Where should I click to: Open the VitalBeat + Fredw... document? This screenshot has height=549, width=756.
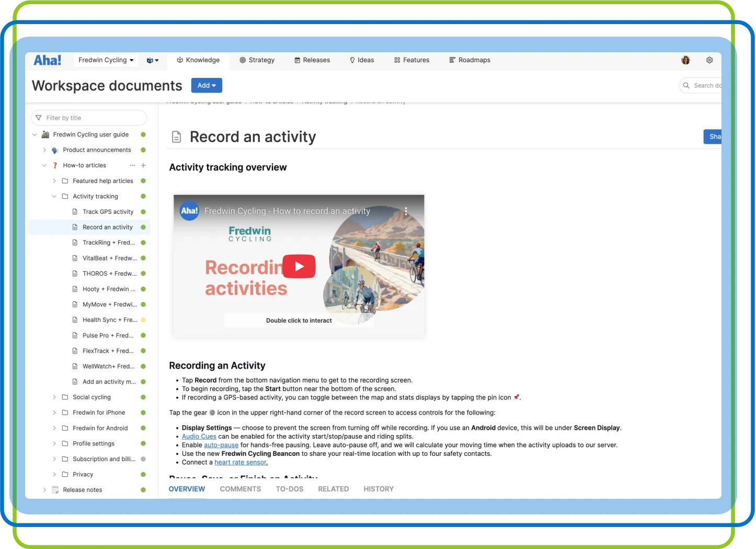coord(110,258)
